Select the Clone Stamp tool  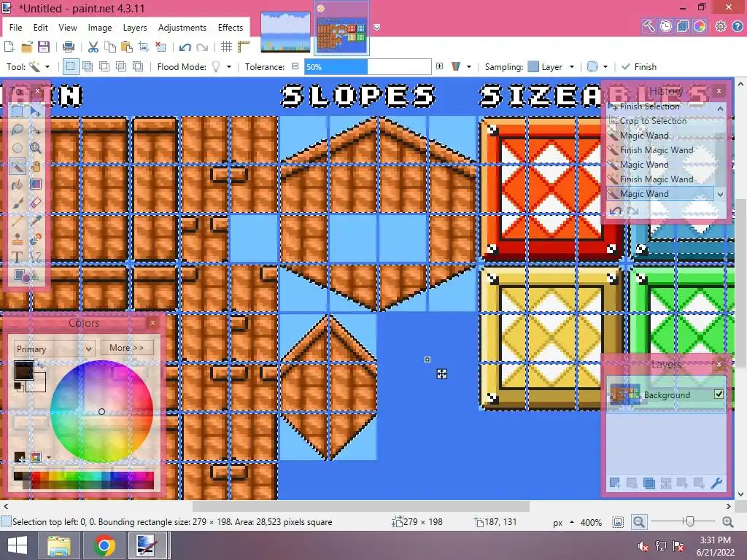18,238
